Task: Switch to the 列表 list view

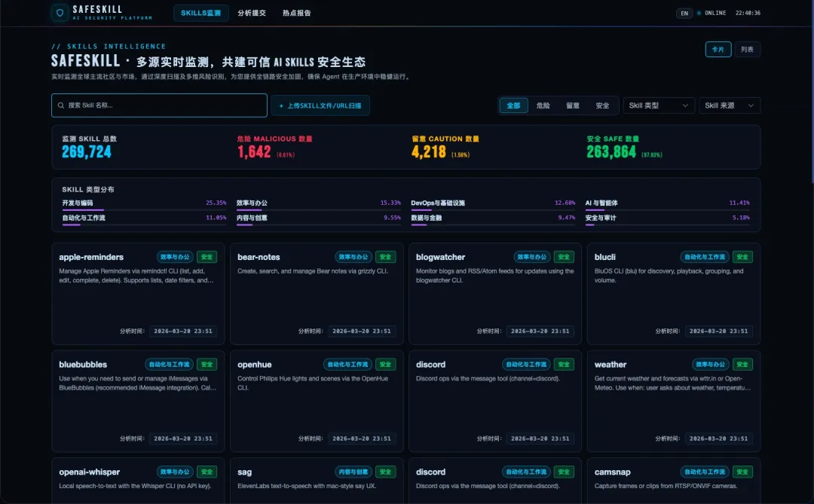Action: [747, 49]
